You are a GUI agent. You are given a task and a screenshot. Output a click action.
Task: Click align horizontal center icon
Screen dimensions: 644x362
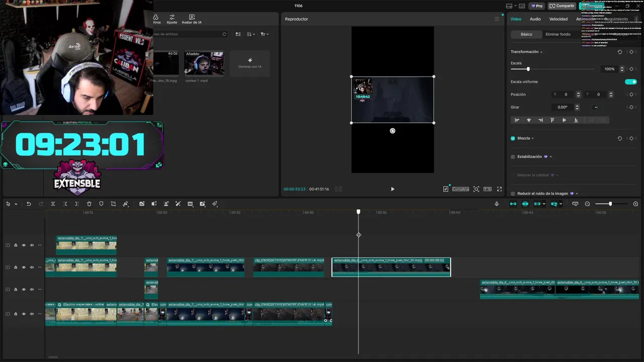tap(529, 120)
